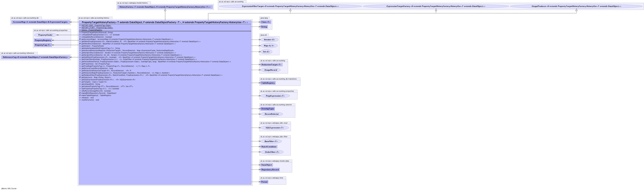Open the ReferenceTag class node
Image resolution: width=644 pixels, height=191 pixels.
pyautogui.click(x=35, y=57)
